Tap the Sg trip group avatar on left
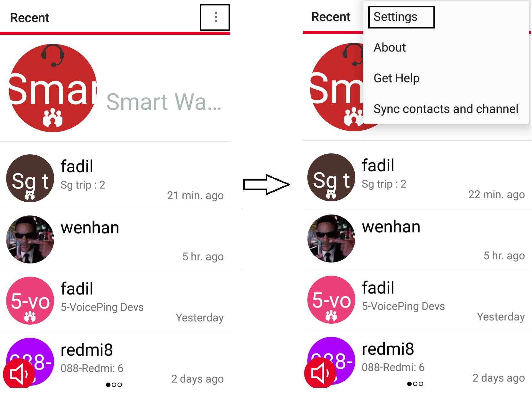This screenshot has height=404, width=532. (x=30, y=178)
